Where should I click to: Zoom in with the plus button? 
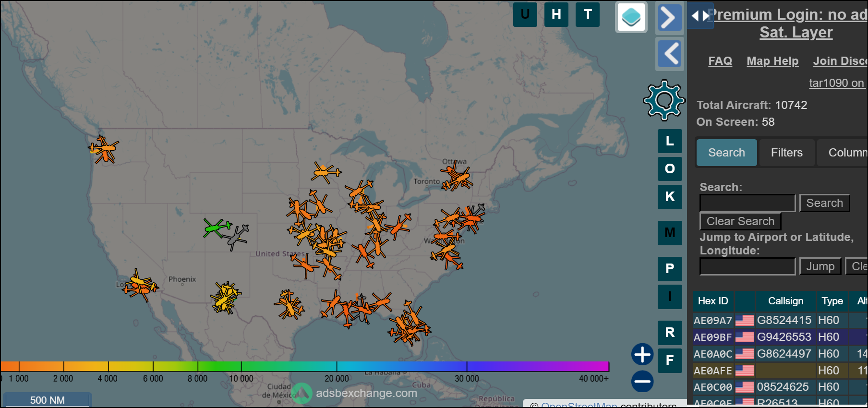tap(642, 355)
